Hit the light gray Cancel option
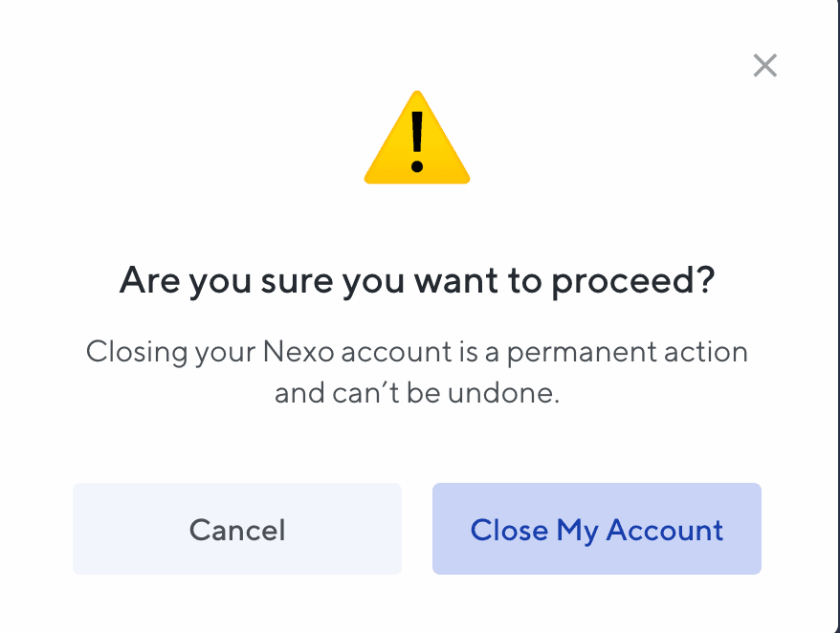The height and width of the screenshot is (633, 840). pyautogui.click(x=237, y=529)
